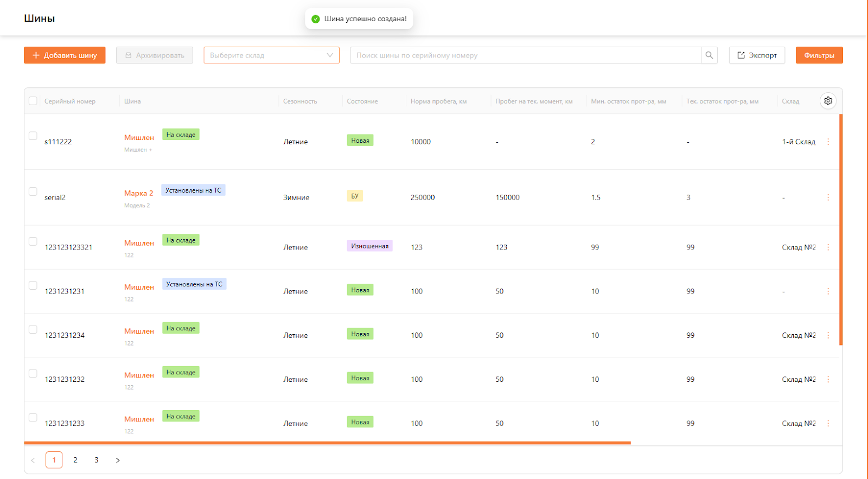Viewport: 868px width, 479px height.
Task: Open table column settings gear
Action: pyautogui.click(x=828, y=101)
